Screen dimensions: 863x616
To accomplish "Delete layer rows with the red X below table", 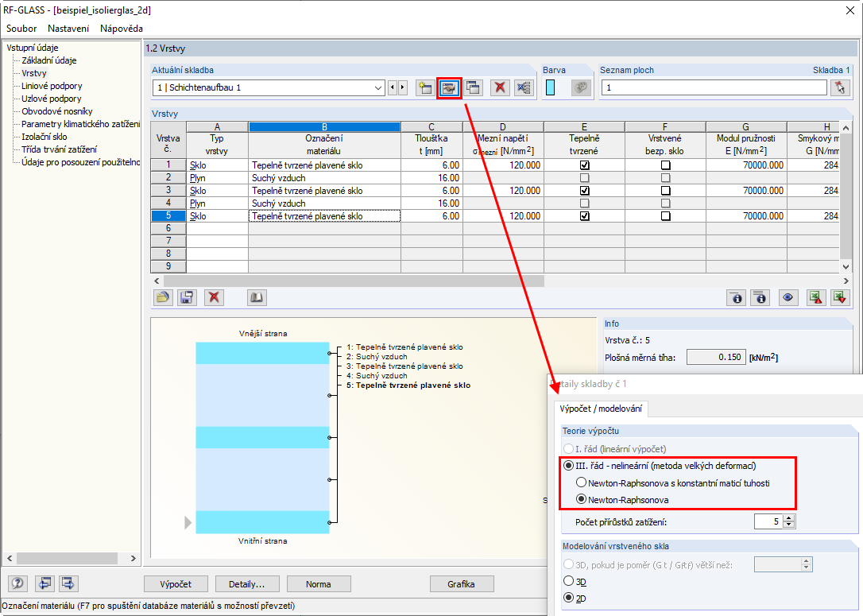I will 214,297.
